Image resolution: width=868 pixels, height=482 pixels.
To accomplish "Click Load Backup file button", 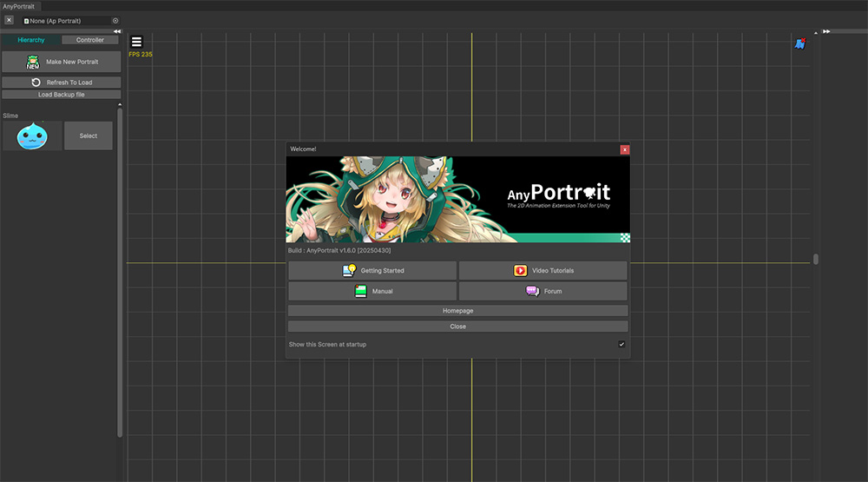I will pos(62,94).
